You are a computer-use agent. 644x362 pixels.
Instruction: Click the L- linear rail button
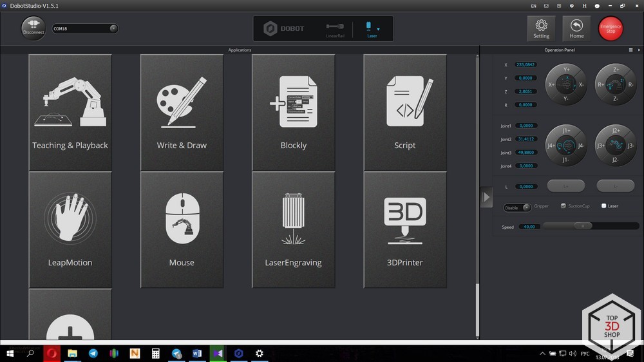tap(615, 186)
